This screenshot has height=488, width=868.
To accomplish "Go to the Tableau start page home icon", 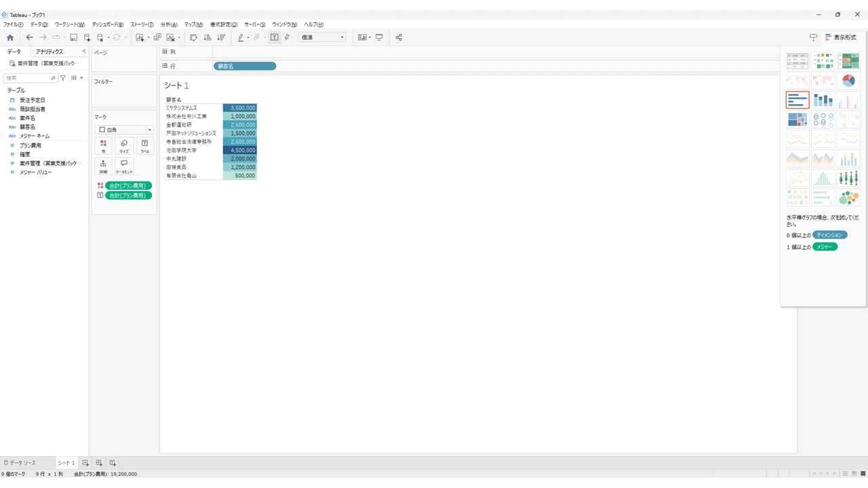I will coord(9,37).
